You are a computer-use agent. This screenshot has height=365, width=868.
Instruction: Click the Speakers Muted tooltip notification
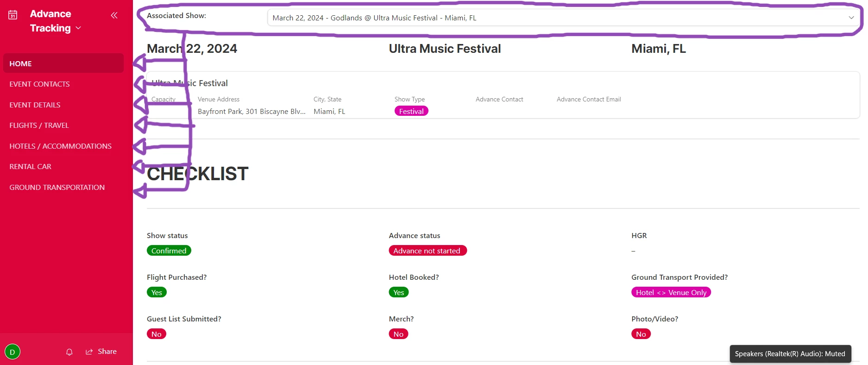790,354
